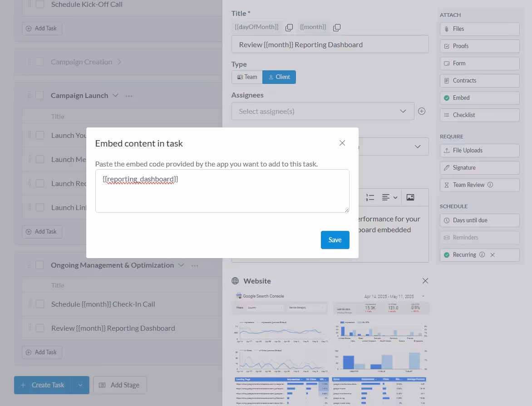532x406 pixels.
Task: Check the Launch Rec task checkbox
Action: pyautogui.click(x=40, y=184)
